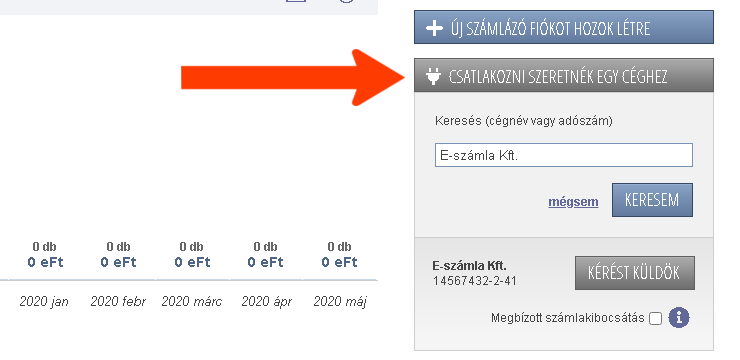Select the 2020 ápr chart label
Screen dimensions: 740x360
click(266, 301)
